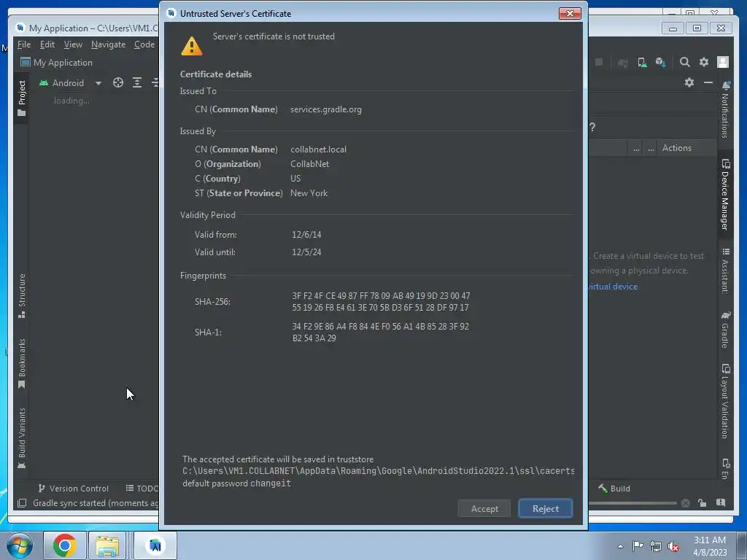Open the View menu in Android Studio

pos(73,44)
